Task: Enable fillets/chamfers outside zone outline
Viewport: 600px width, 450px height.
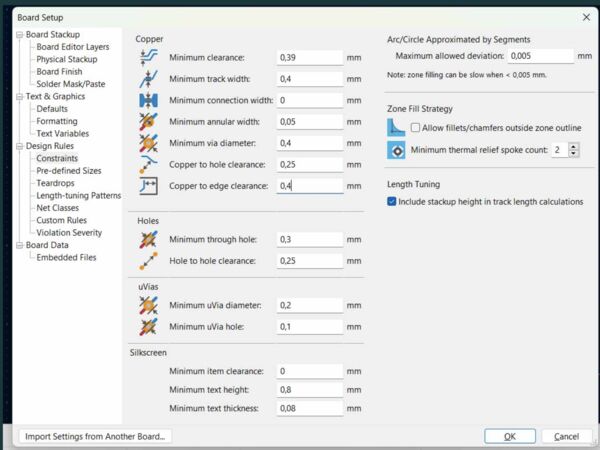Action: point(415,128)
